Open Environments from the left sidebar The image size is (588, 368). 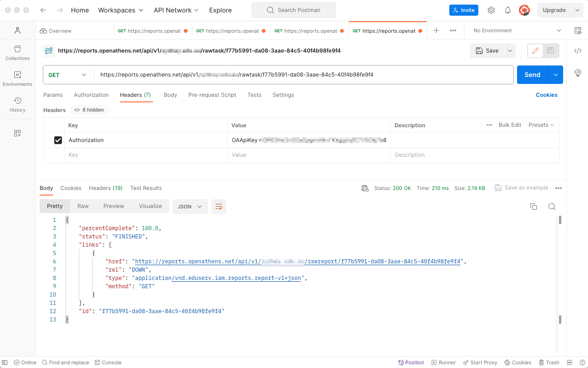pos(17,78)
